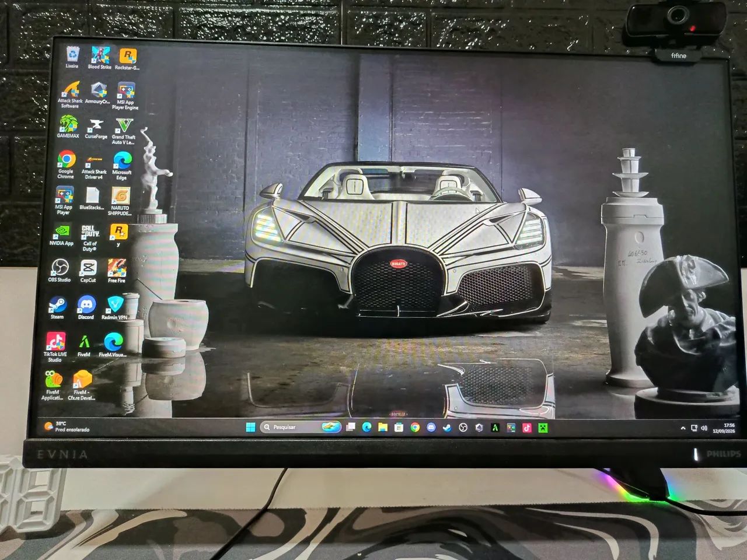747x560 pixels.
Task: Open the Grand Theft Auto V shortcut
Action: point(124,131)
